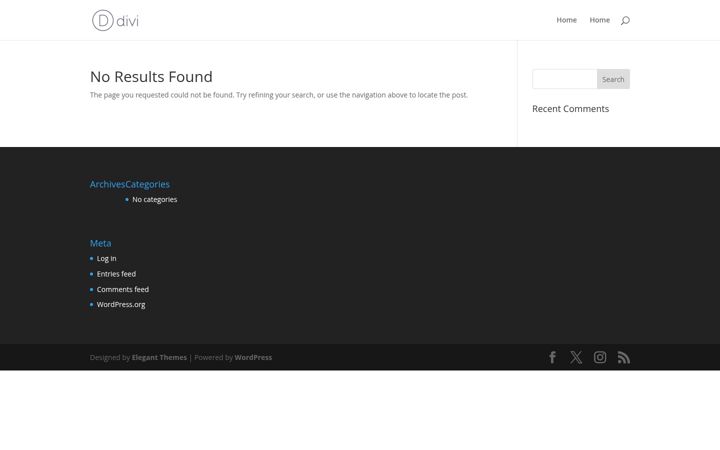
Task: Open the WordPress.org link
Action: pos(121,304)
